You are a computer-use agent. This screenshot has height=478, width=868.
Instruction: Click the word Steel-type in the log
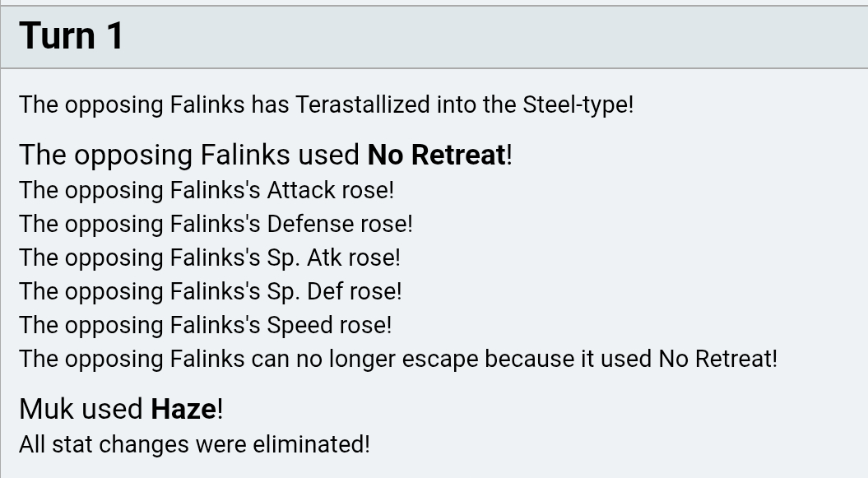(x=576, y=105)
